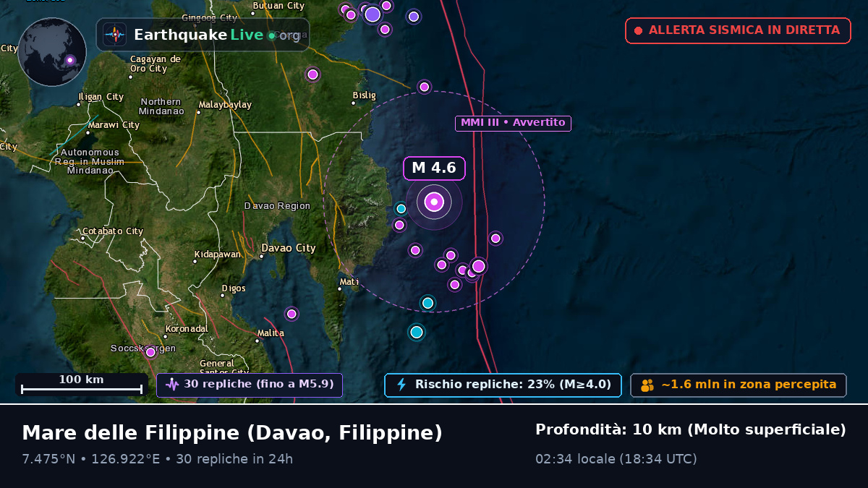Click the lightning bolt icon beside Rischio repliche

click(x=401, y=385)
